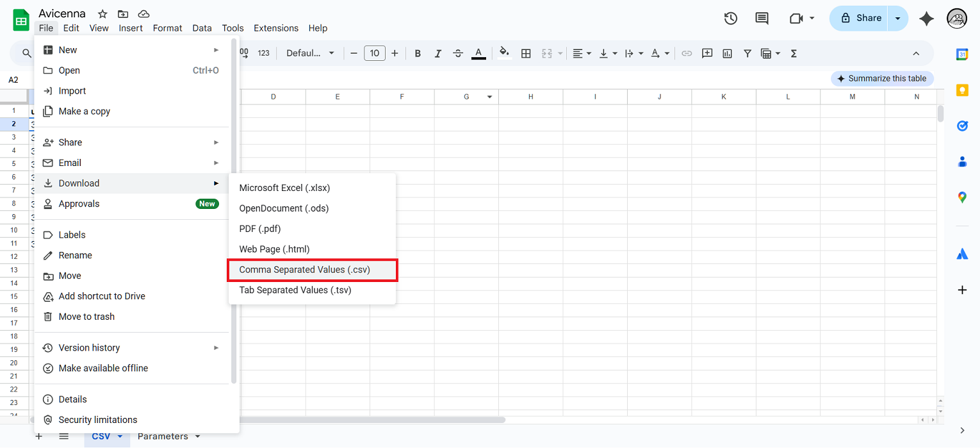Switch to the Parameters sheet tab

point(162,436)
